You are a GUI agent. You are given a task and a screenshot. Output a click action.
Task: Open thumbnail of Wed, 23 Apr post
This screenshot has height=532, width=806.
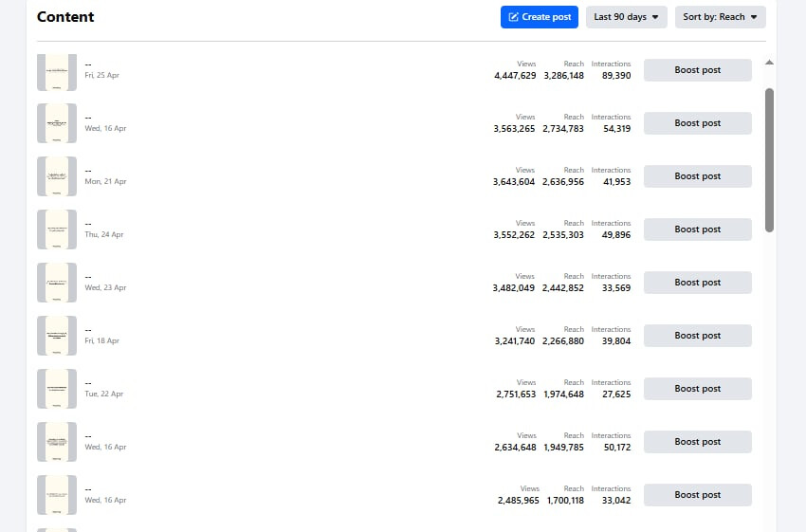(57, 283)
